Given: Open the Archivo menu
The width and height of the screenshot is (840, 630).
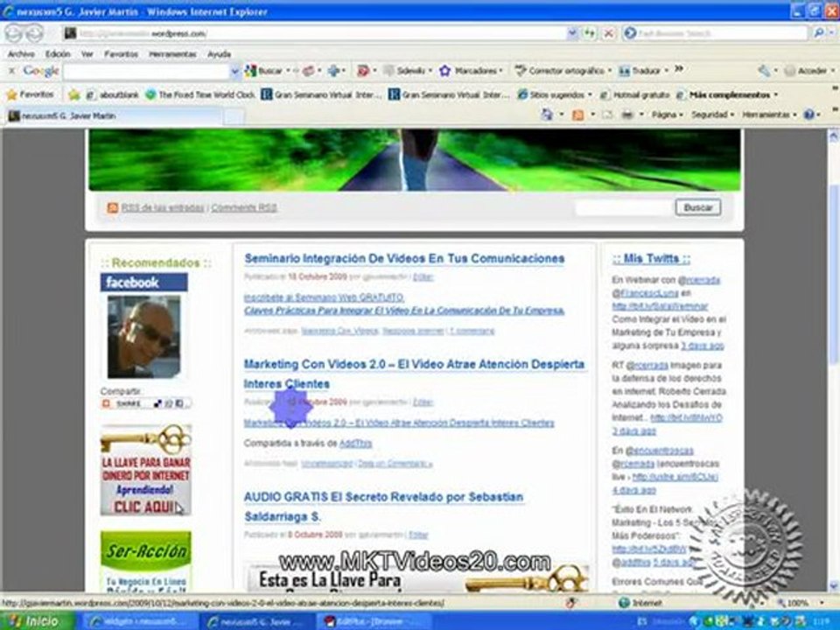Looking at the screenshot, I should [21, 54].
